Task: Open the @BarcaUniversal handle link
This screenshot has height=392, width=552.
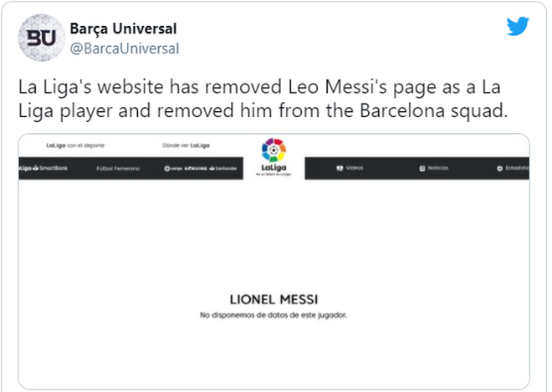Action: 124,48
